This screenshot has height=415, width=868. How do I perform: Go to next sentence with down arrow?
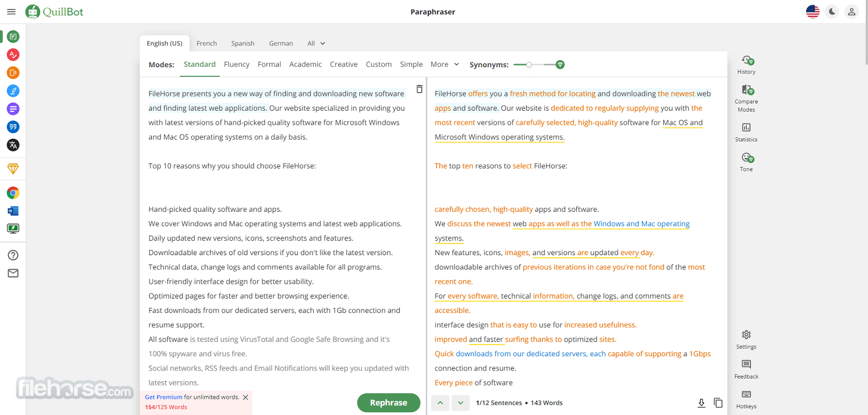[x=460, y=403]
